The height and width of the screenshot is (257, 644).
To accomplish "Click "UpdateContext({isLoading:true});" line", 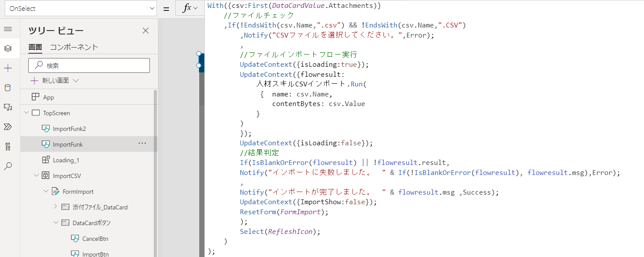I will [x=304, y=65].
